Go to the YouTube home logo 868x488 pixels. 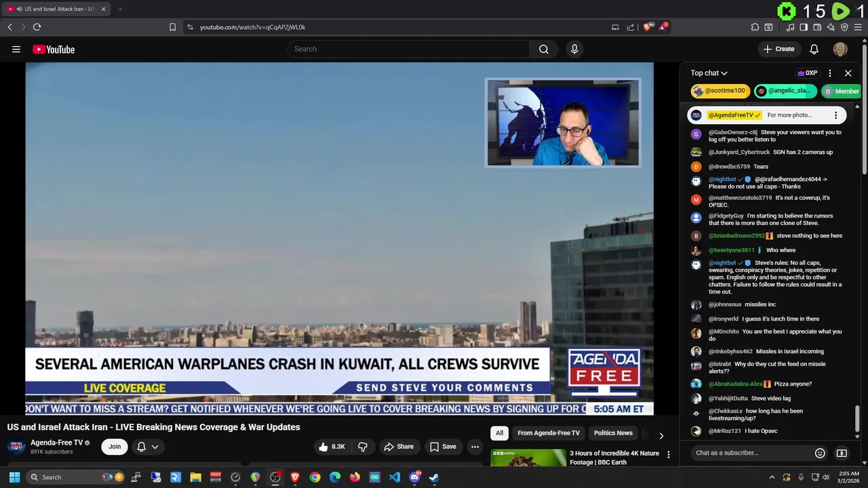coord(54,49)
